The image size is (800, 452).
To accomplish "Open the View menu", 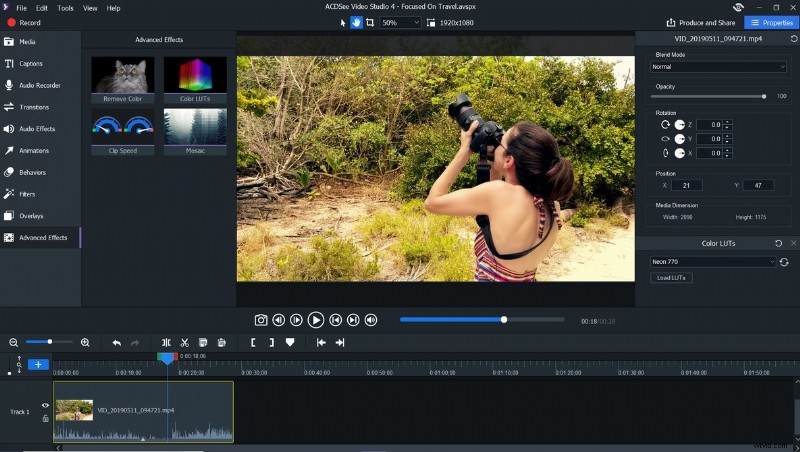I will tap(90, 8).
